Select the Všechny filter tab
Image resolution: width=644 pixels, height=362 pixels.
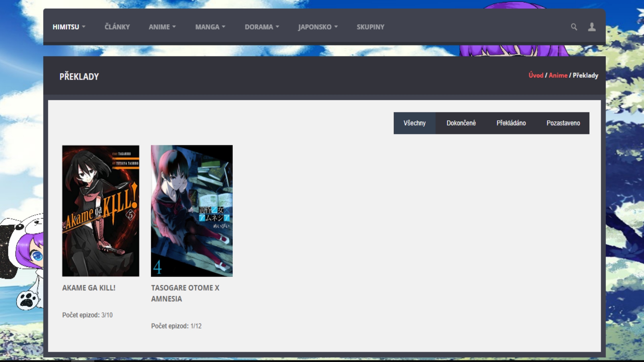click(x=415, y=123)
